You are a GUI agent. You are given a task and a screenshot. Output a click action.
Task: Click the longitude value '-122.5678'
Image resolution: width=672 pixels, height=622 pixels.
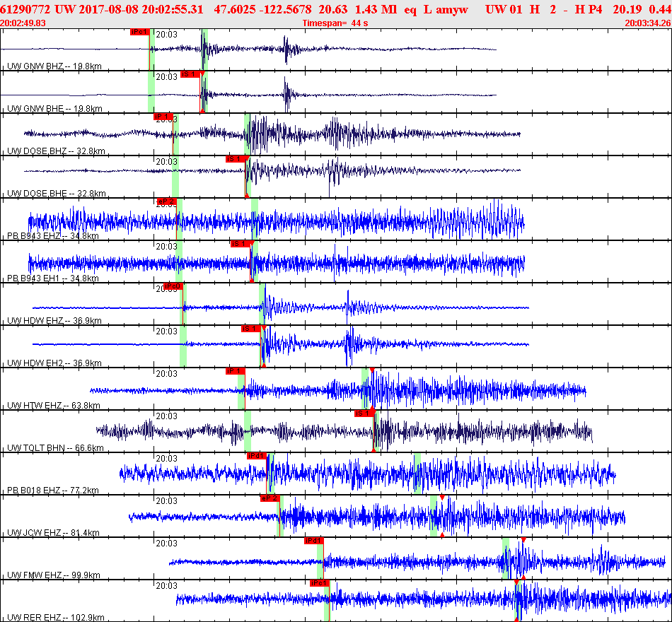click(x=286, y=9)
